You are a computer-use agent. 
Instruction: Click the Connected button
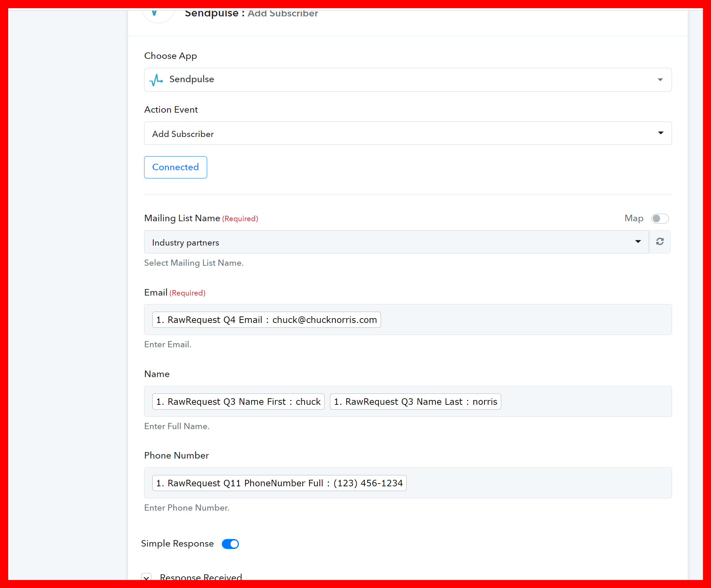point(175,167)
